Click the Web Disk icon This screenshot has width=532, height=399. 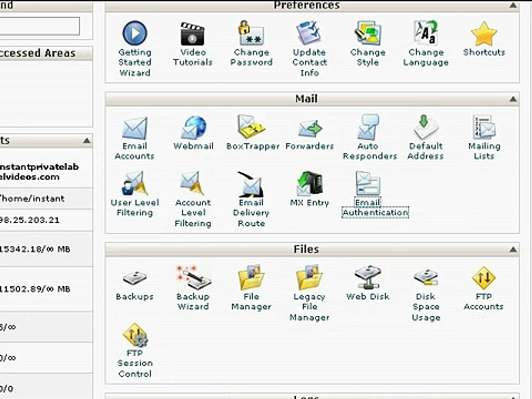tap(368, 277)
